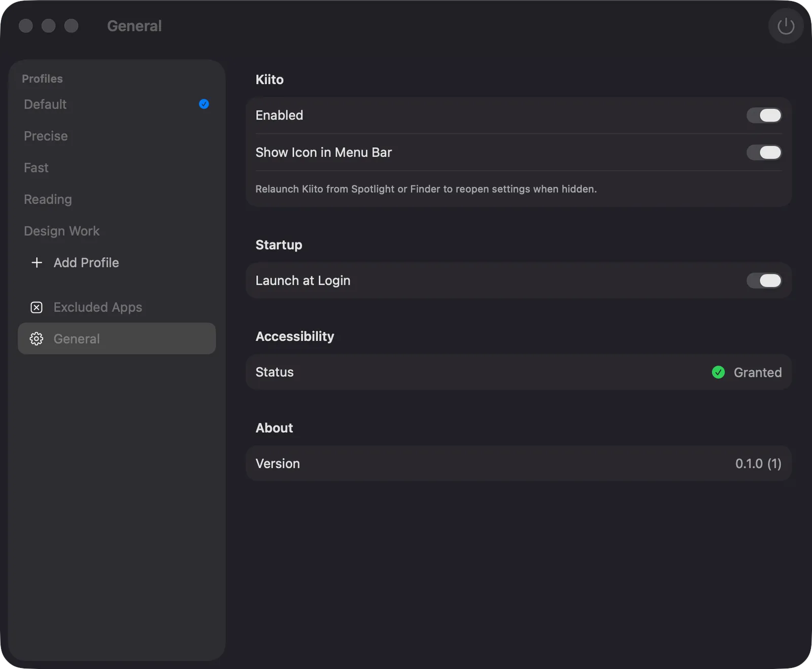The width and height of the screenshot is (812, 669).
Task: Click the Startup section heading
Action: click(x=279, y=245)
